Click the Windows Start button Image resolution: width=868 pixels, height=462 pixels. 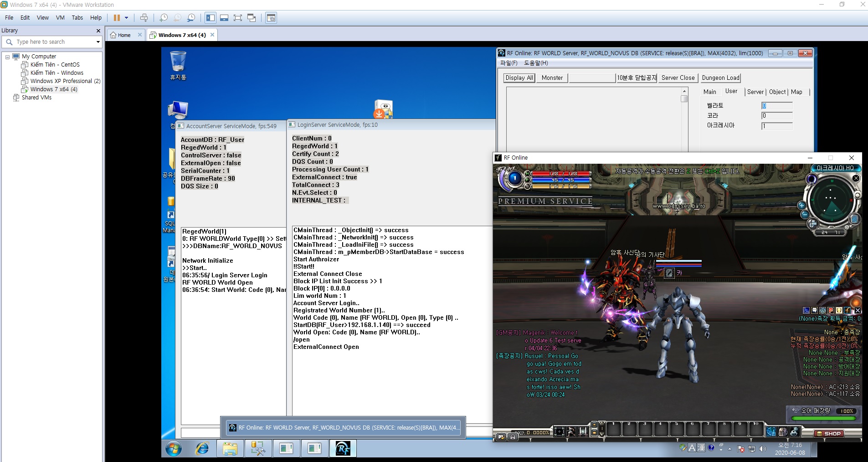click(x=173, y=449)
